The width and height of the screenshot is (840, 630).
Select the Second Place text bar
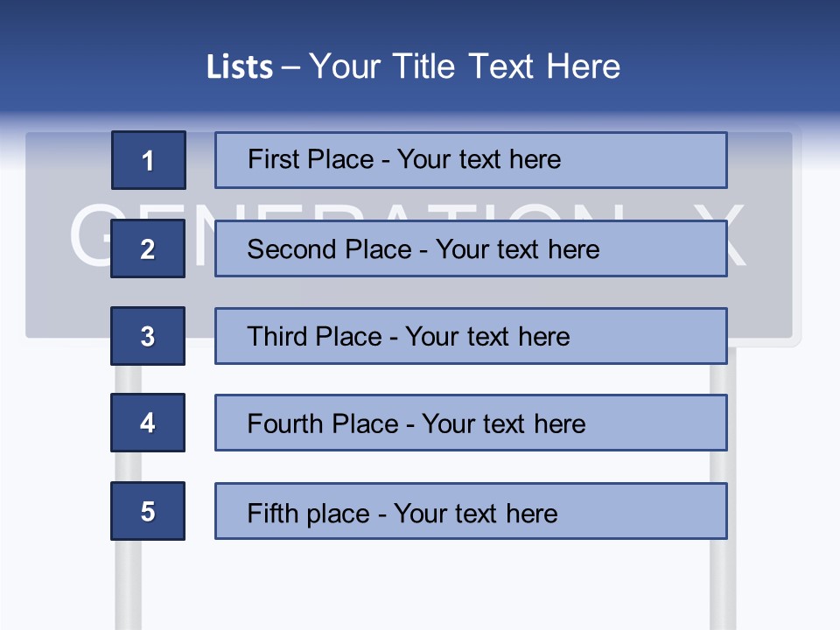(471, 248)
